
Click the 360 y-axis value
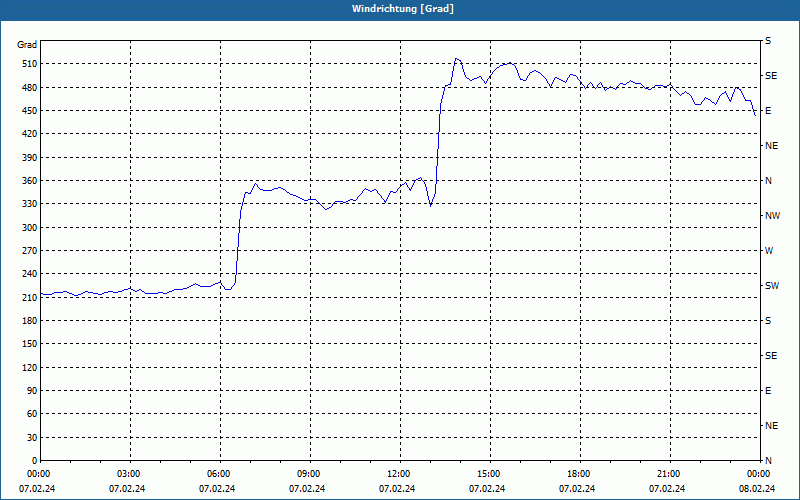coord(30,181)
